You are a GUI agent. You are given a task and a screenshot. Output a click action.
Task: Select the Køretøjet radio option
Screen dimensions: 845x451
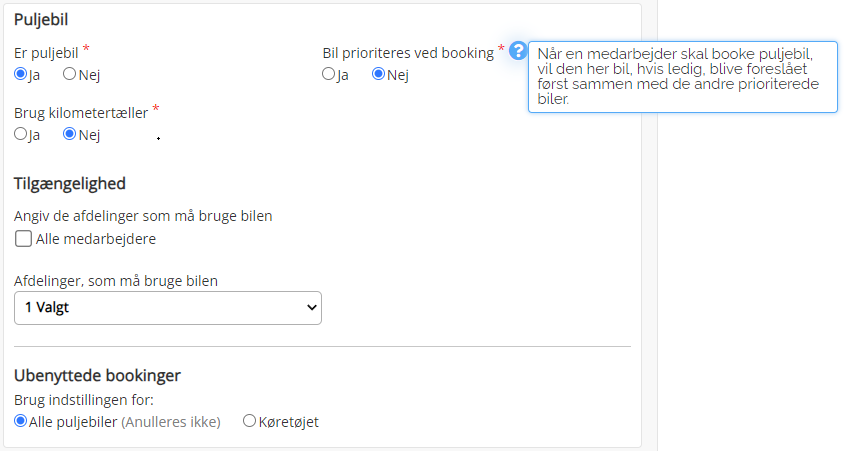249,421
